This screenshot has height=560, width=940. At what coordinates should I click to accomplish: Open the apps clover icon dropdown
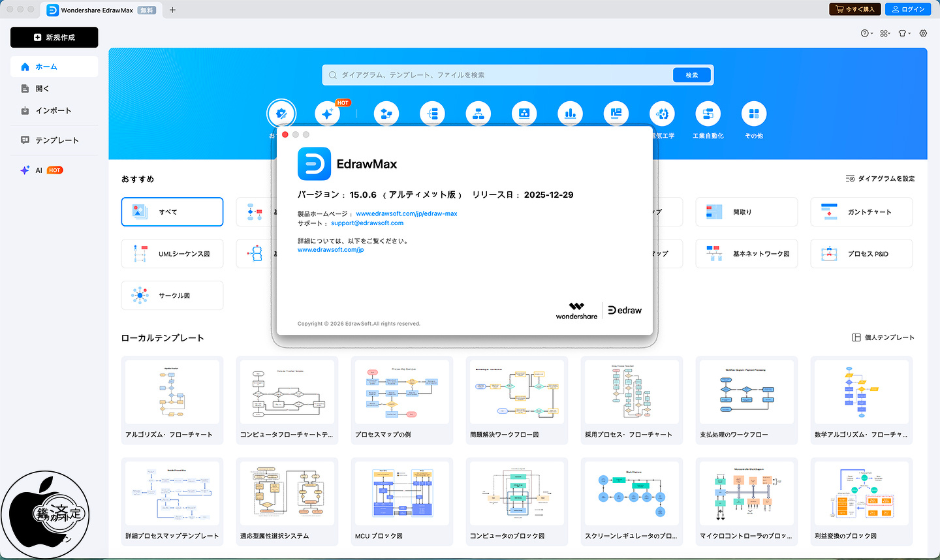click(885, 33)
